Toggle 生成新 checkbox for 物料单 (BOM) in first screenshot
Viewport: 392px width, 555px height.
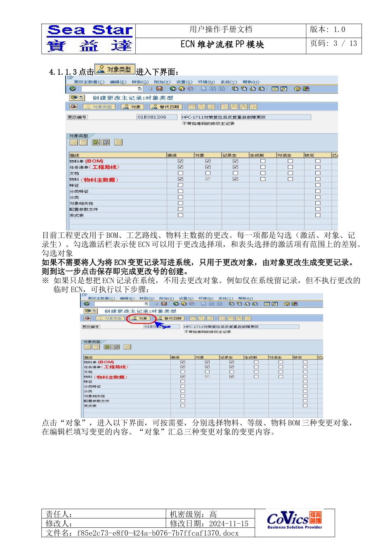[263, 161]
